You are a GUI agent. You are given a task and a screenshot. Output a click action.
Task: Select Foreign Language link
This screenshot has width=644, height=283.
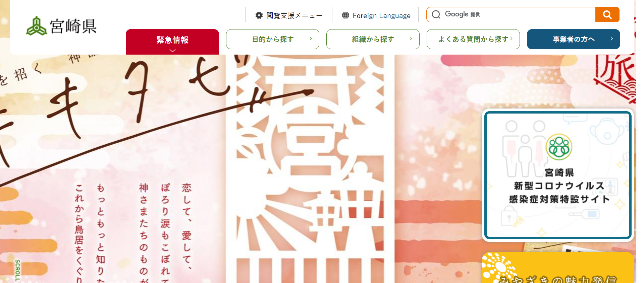click(x=376, y=15)
